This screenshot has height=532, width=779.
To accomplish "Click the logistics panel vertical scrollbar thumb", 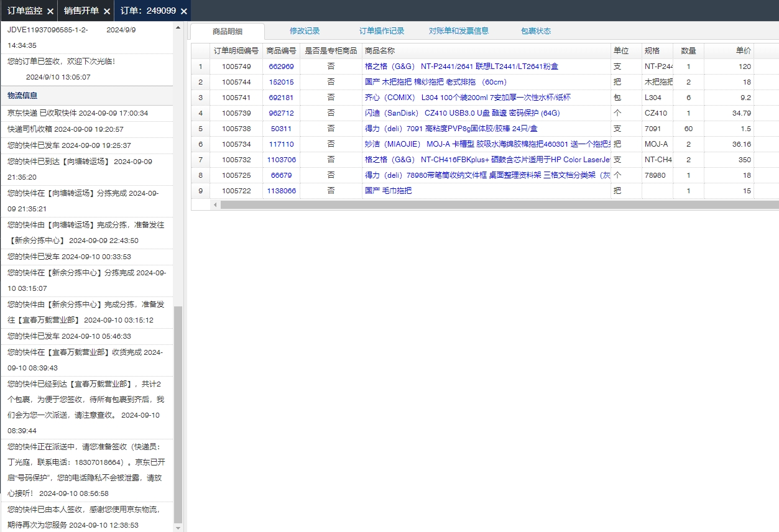I will pos(178,414).
